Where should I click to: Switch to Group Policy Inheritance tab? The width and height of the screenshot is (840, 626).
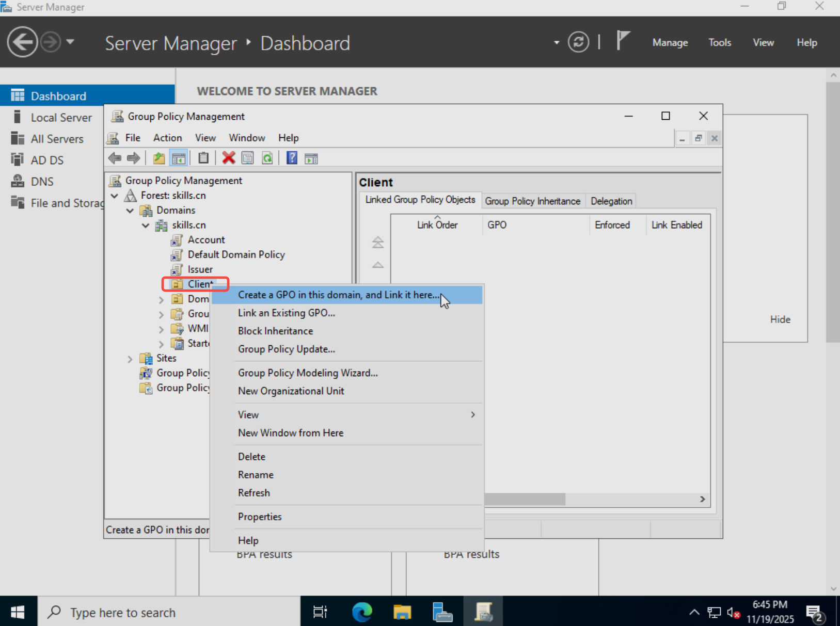tap(532, 201)
